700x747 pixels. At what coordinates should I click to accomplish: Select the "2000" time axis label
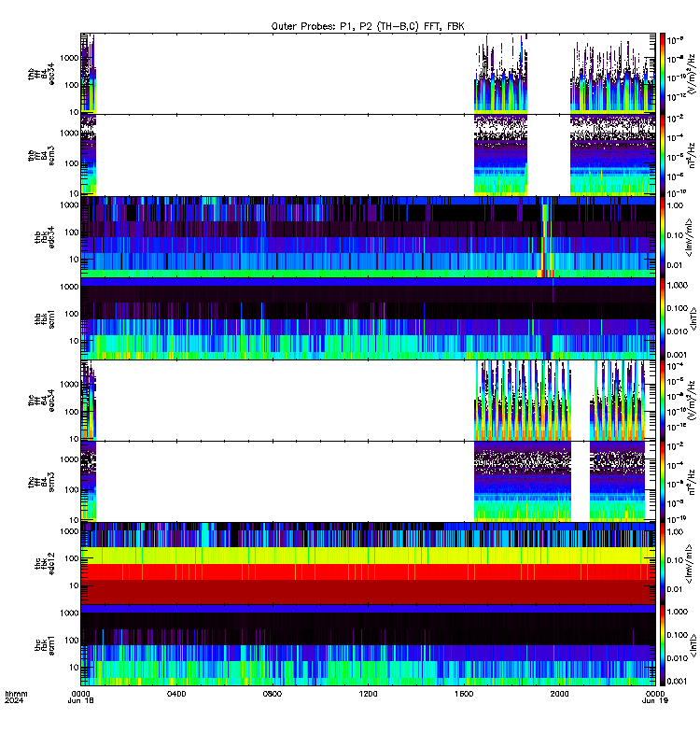[559, 694]
